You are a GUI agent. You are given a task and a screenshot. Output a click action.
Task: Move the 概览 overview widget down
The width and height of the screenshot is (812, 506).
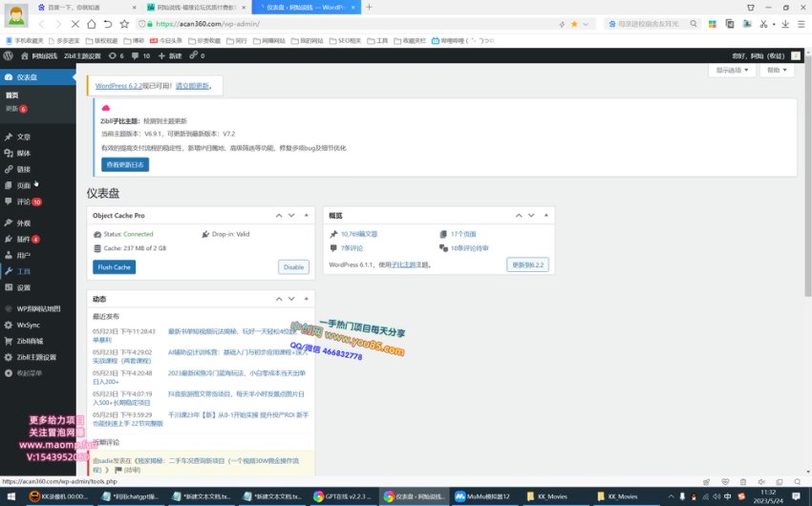pos(531,215)
